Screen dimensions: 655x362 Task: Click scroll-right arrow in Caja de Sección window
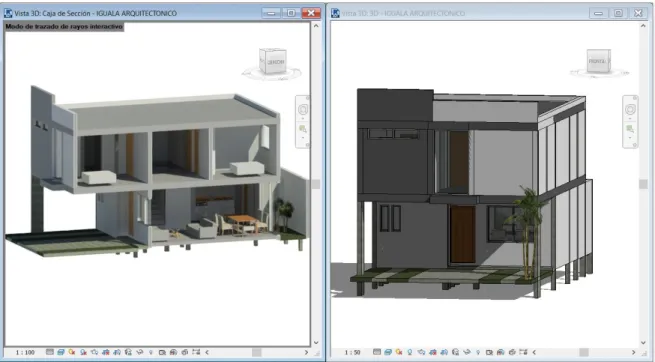pyautogui.click(x=306, y=352)
